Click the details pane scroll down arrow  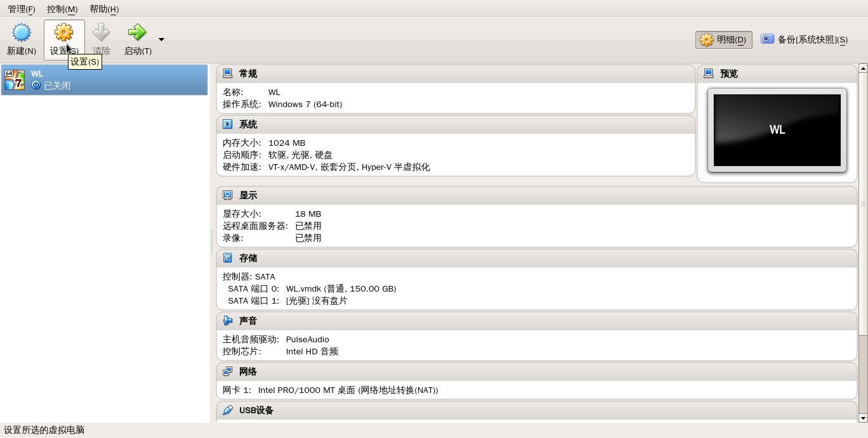(x=862, y=418)
